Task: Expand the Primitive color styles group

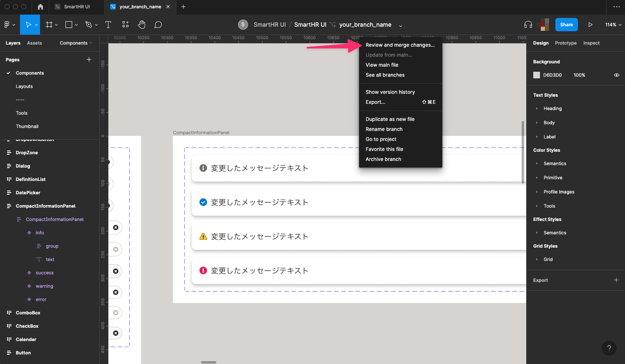Action: [537, 178]
